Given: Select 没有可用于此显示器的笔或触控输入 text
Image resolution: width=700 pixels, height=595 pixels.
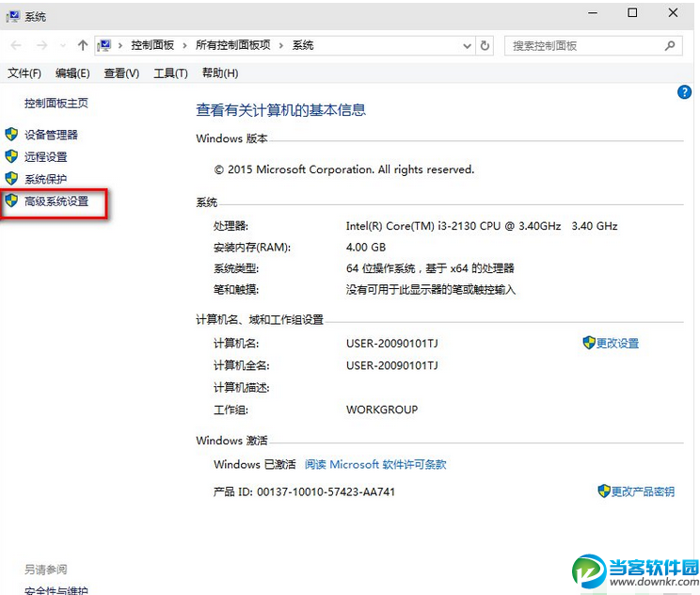Looking at the screenshot, I should pos(430,290).
